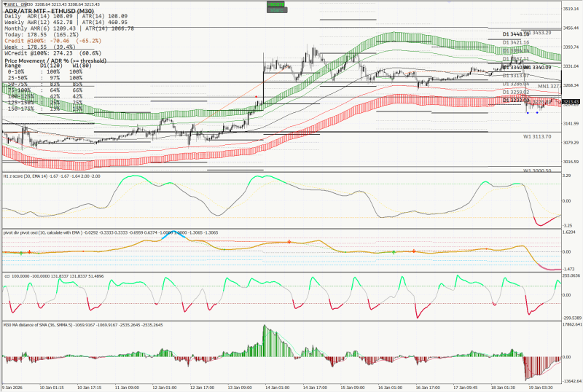This screenshot has height=392, width=583.
Task: Click the D1 3313.07 level label
Action: point(516,76)
